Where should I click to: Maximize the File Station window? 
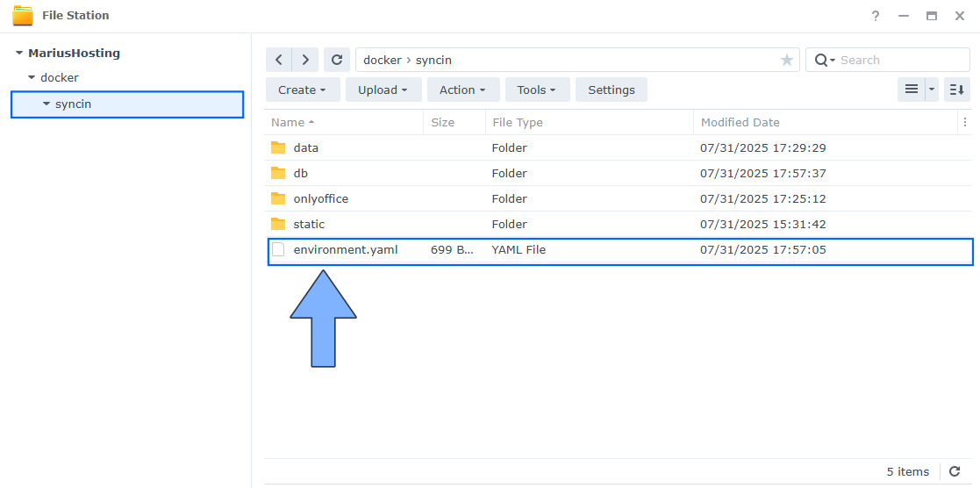point(932,17)
